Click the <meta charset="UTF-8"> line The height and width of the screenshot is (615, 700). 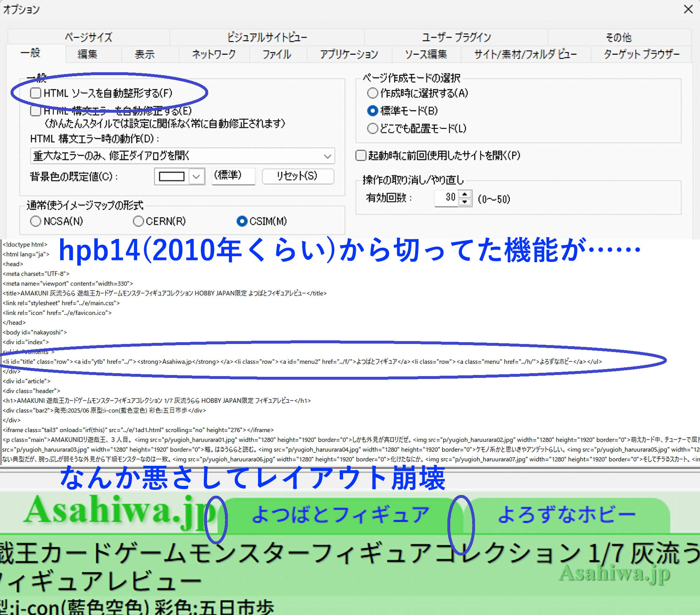click(36, 274)
